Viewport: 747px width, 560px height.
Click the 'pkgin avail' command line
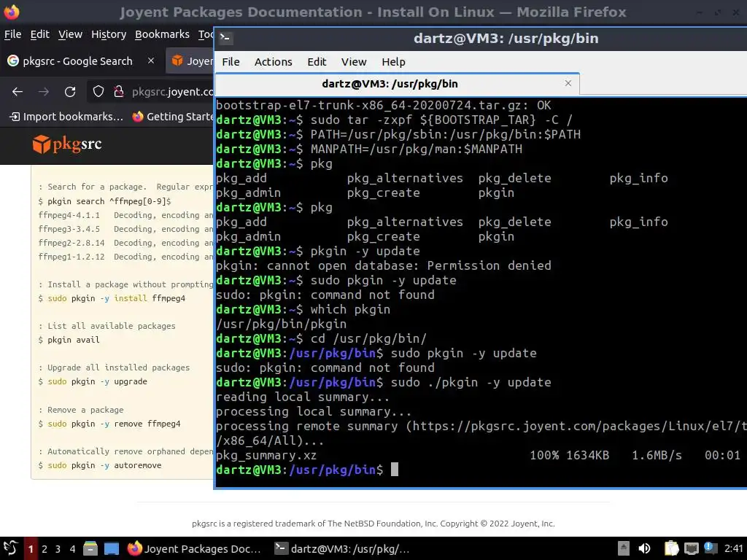(69, 340)
